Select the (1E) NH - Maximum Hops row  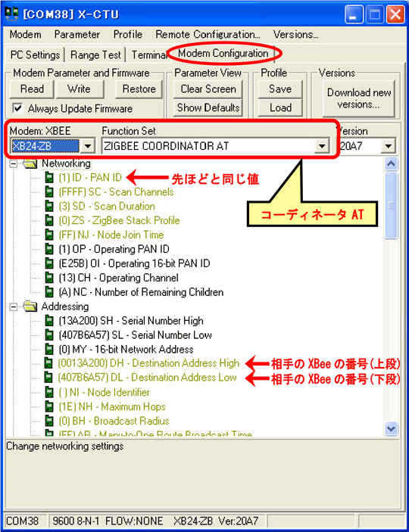[x=112, y=406]
